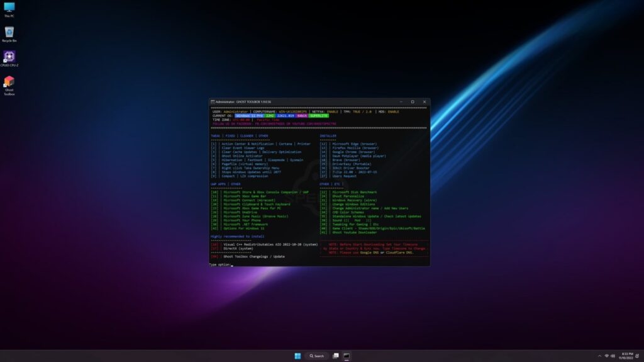Click 'Visual C++ Redistributables AIO' line
Image resolution: width=644 pixels, height=362 pixels.
coord(264,244)
